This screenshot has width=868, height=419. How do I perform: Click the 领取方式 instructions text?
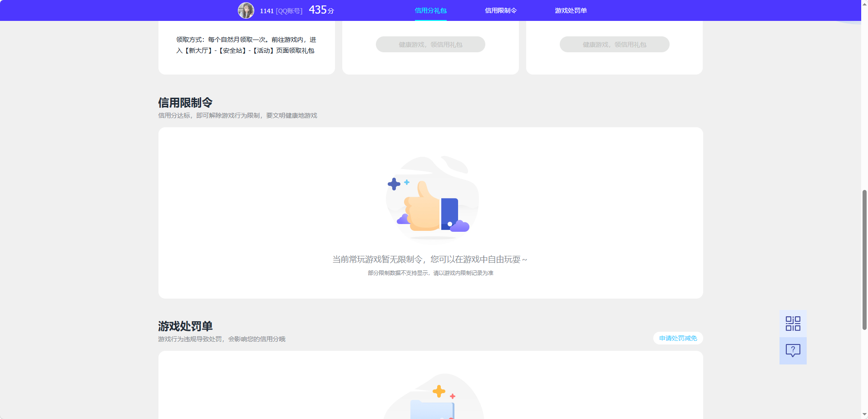[x=246, y=45]
